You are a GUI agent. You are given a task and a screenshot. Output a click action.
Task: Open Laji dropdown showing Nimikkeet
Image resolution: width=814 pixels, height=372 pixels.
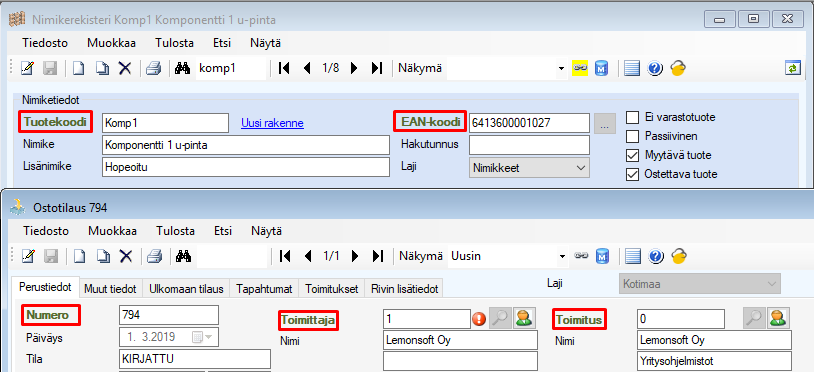coord(530,168)
